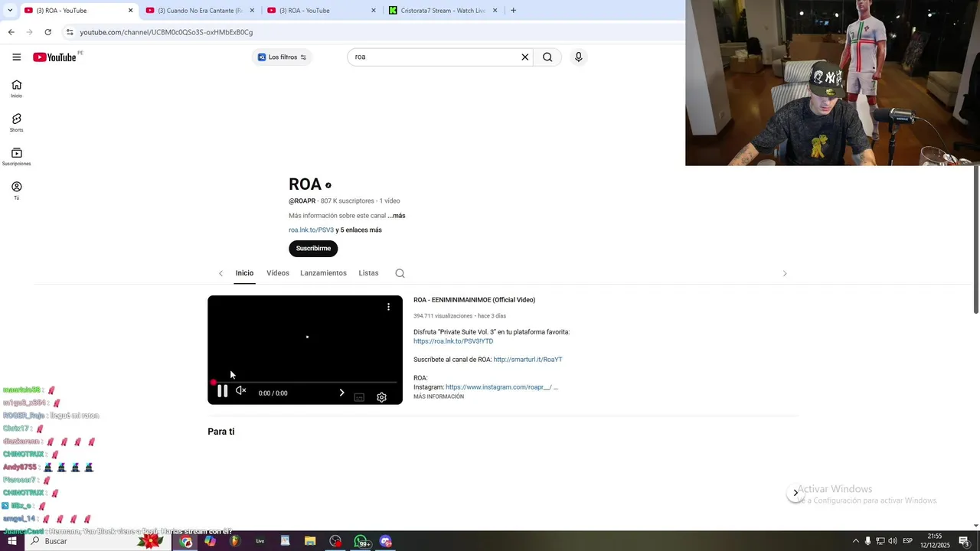Open Shorts in the left sidebar
Screen dimensions: 980x551
pyautogui.click(x=17, y=122)
